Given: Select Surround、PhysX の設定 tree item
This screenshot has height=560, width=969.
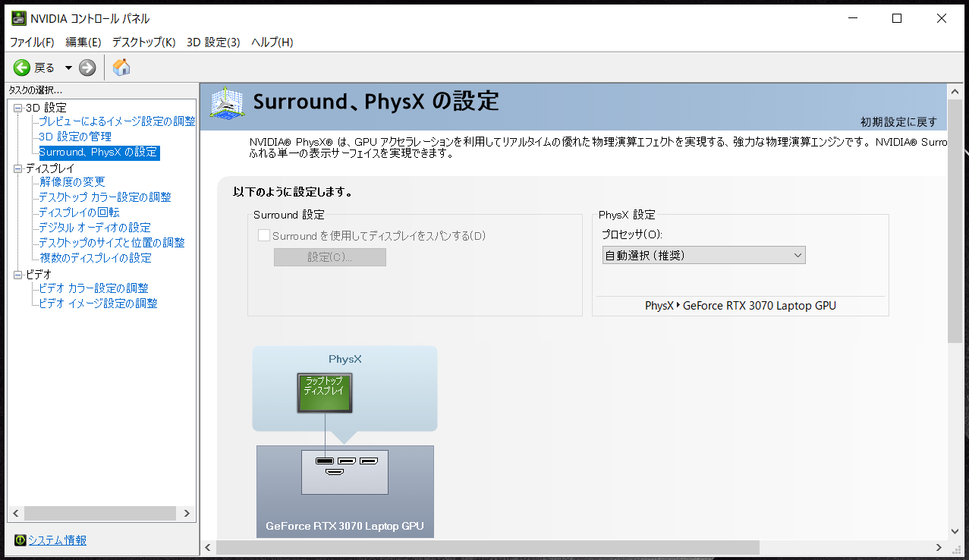Looking at the screenshot, I should (99, 152).
